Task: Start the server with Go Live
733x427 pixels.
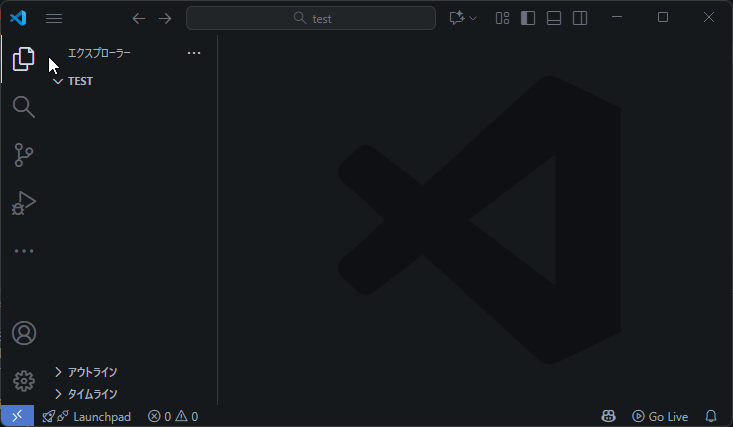Action: [660, 416]
